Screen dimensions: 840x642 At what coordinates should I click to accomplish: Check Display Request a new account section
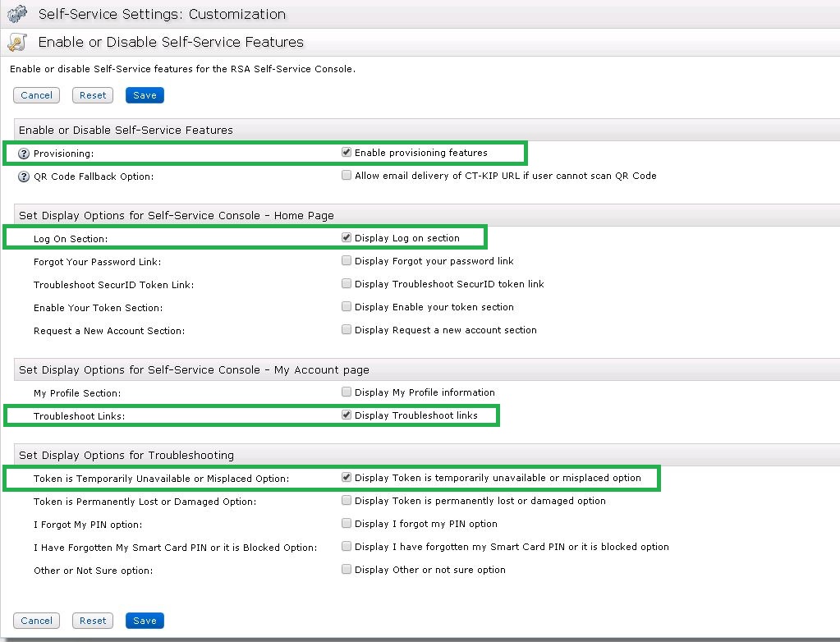(x=347, y=328)
